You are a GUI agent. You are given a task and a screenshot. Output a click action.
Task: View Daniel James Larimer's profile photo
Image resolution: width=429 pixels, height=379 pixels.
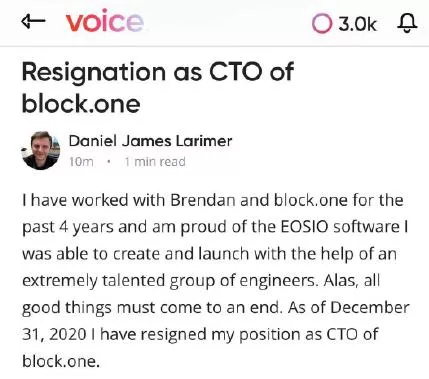41,150
